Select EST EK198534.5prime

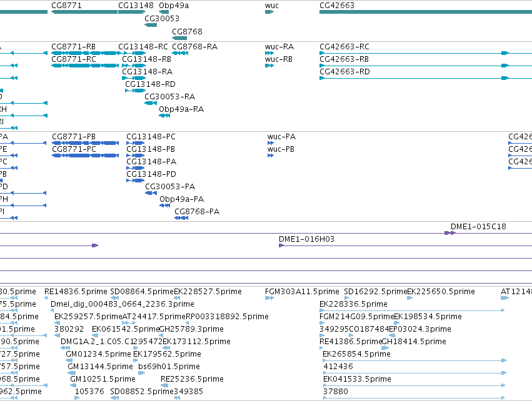click(x=428, y=317)
